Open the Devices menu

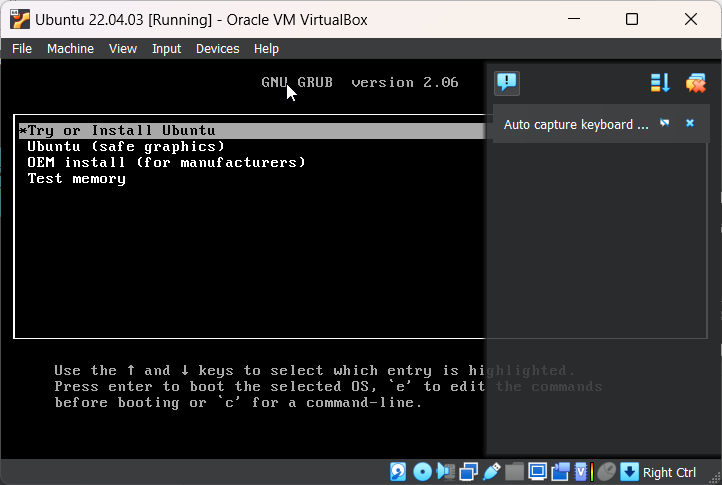pos(217,48)
